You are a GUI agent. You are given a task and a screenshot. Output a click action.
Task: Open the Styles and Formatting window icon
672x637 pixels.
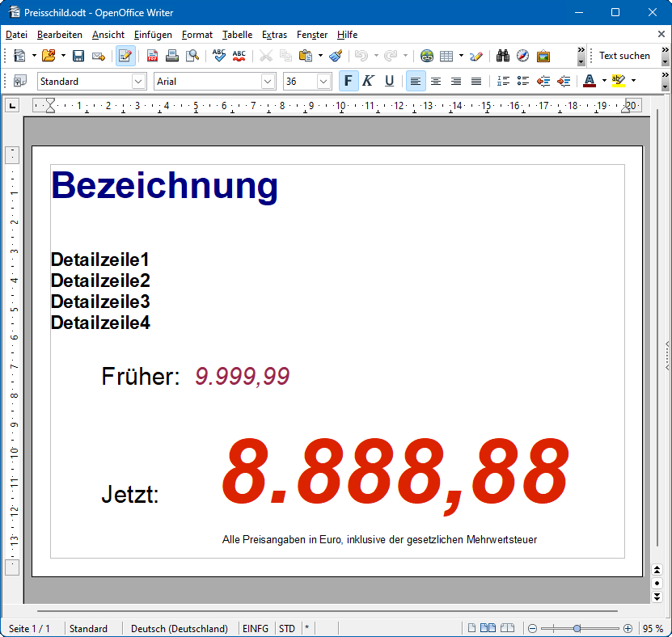(20, 81)
